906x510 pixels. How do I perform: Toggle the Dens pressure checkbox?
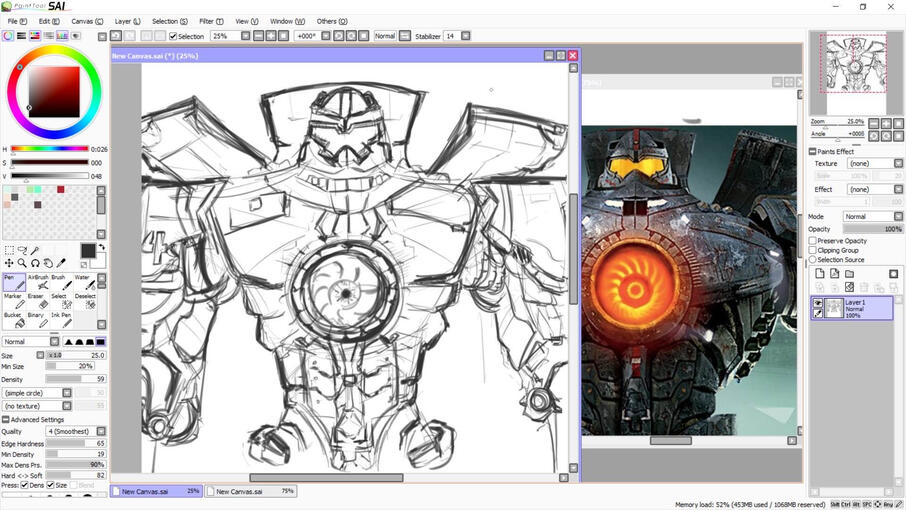[x=24, y=485]
